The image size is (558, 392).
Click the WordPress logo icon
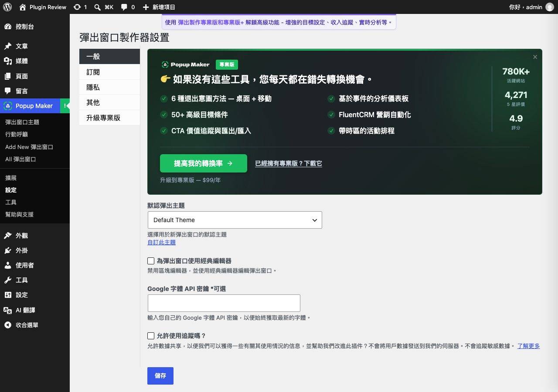[x=7, y=7]
